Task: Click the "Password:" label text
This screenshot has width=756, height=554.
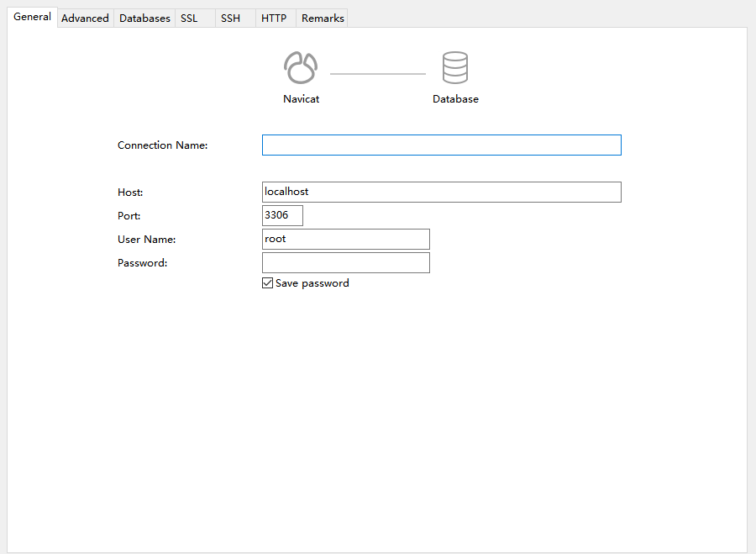Action: [142, 263]
